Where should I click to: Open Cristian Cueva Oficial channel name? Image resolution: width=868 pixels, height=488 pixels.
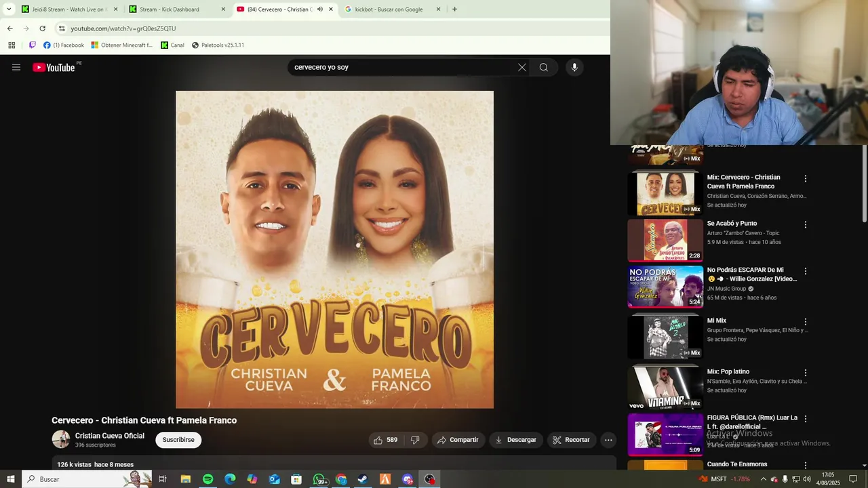tap(110, 436)
